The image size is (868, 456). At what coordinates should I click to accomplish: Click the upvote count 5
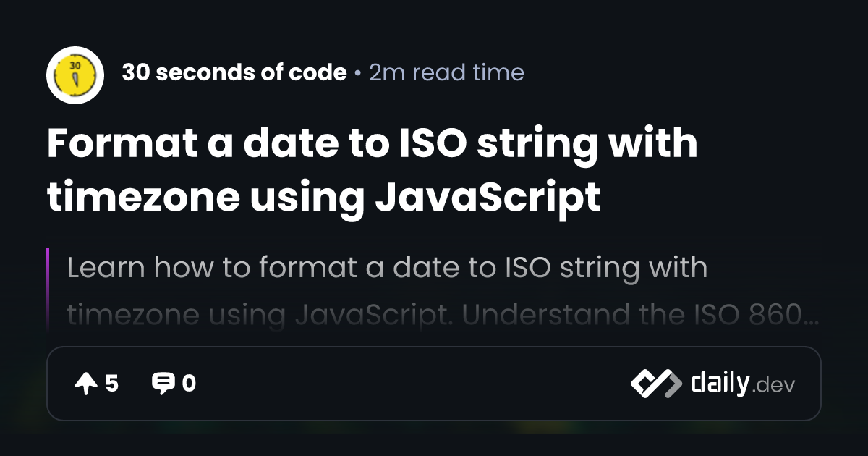pos(111,384)
